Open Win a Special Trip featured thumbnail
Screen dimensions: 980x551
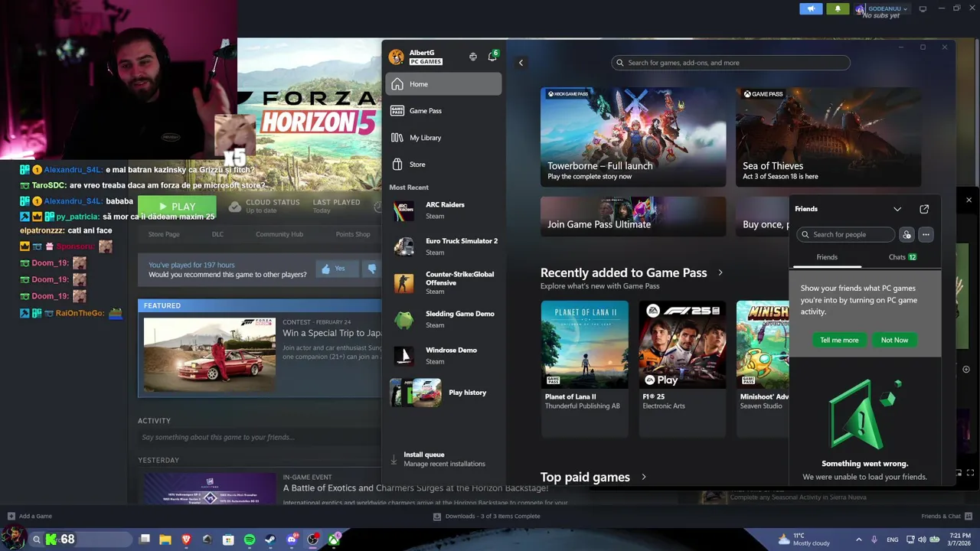210,355
